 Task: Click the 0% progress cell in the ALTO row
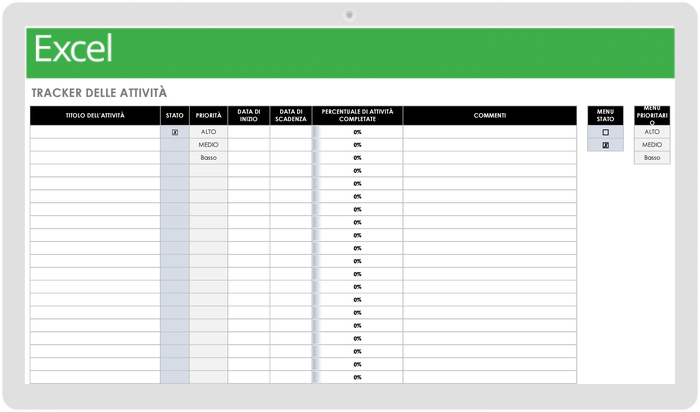pyautogui.click(x=357, y=132)
